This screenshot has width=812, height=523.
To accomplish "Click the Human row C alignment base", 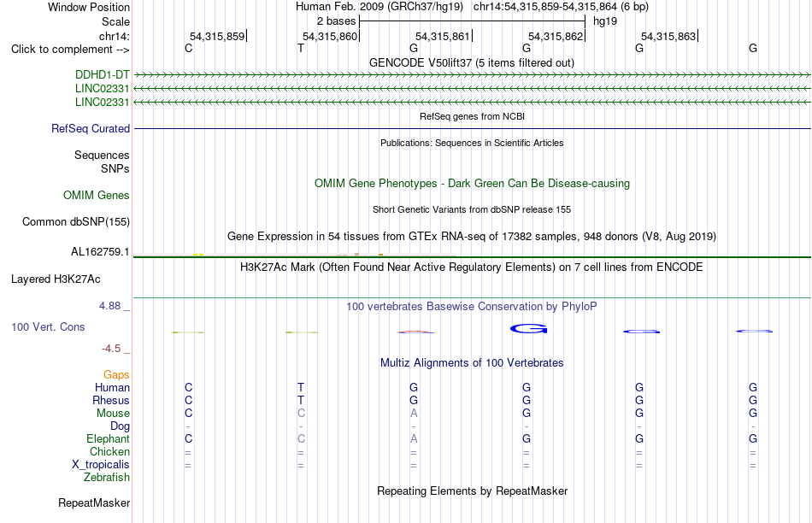I will click(x=189, y=387).
